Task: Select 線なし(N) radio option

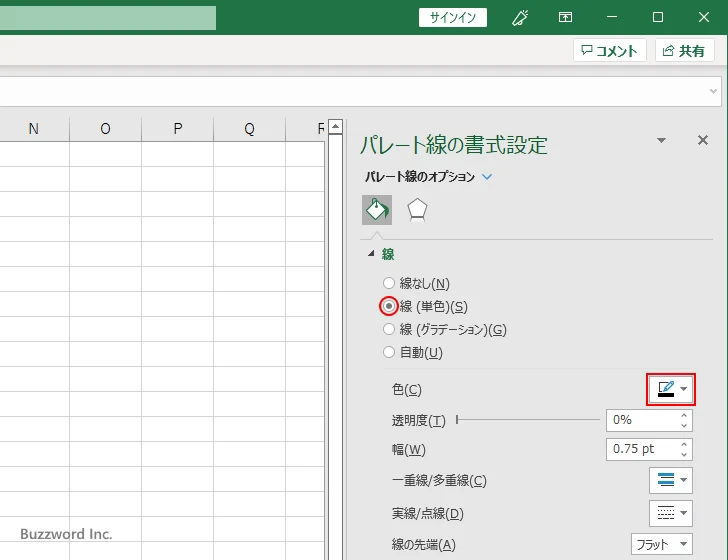Action: click(389, 283)
